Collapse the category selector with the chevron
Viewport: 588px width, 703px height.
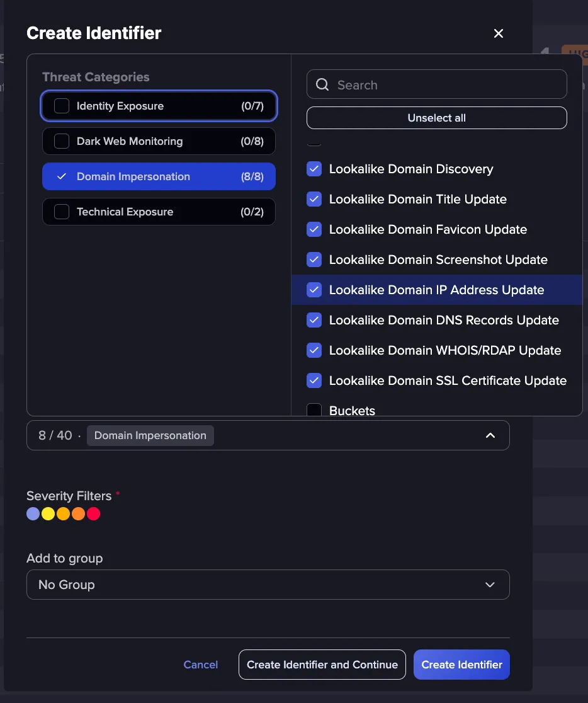[490, 435]
